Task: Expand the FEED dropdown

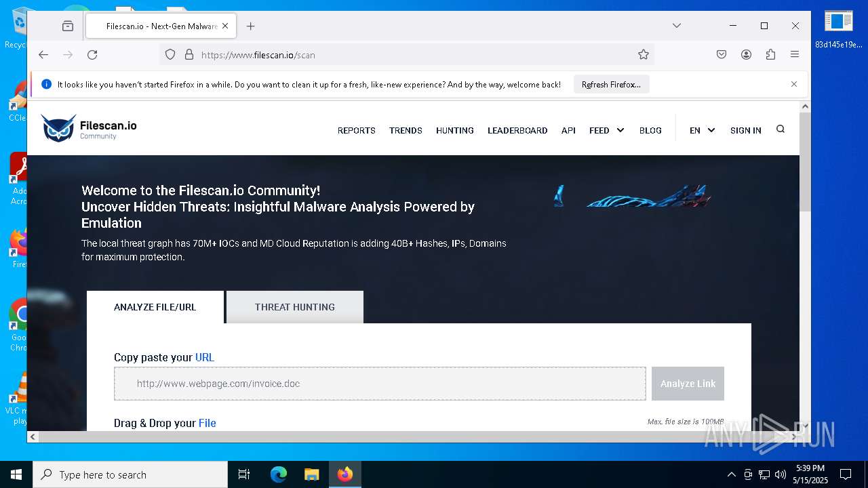Action: point(607,130)
